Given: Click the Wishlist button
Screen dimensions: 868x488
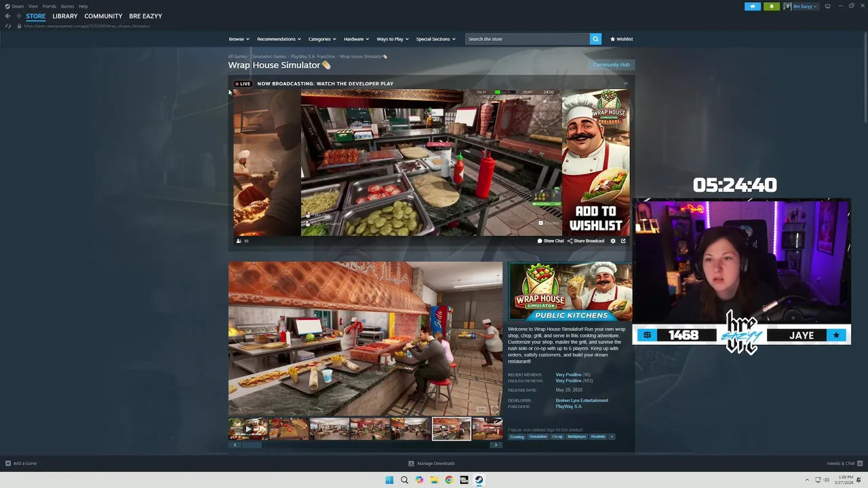Looking at the screenshot, I should [621, 39].
